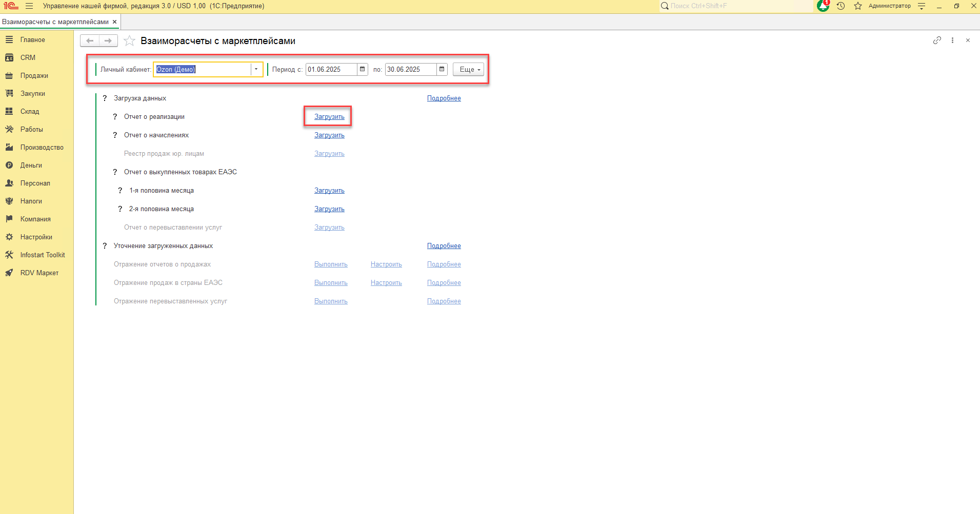Click Загрузить for Отчет о начислениях
Screen dimensions: 980x514
329,135
